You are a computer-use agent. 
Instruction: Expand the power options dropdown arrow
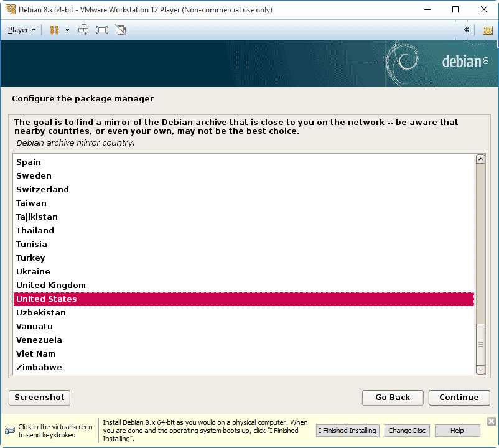coord(67,30)
